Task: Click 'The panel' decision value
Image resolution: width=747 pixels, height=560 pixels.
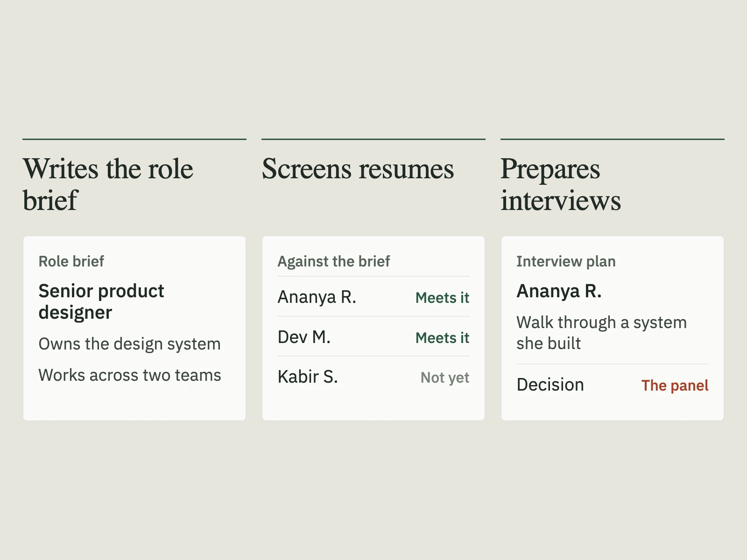Action: click(x=675, y=385)
